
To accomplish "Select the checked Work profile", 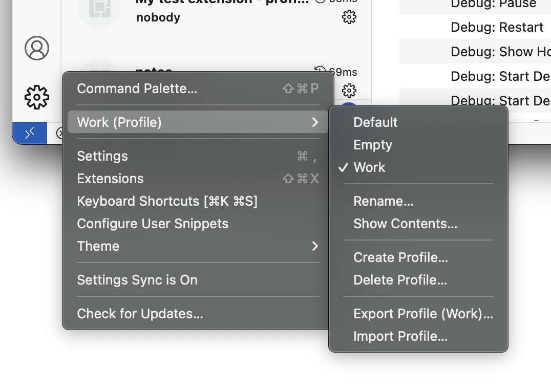I will click(369, 167).
